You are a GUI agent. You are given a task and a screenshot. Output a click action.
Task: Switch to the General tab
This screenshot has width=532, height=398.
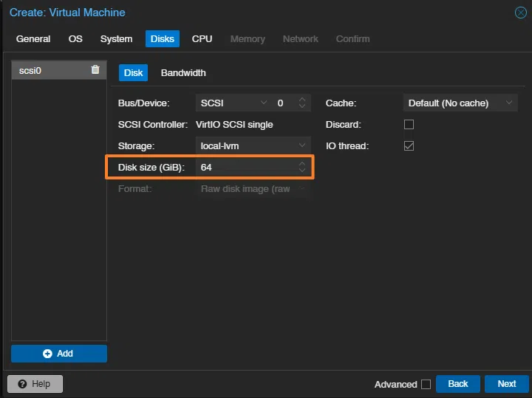(33, 39)
